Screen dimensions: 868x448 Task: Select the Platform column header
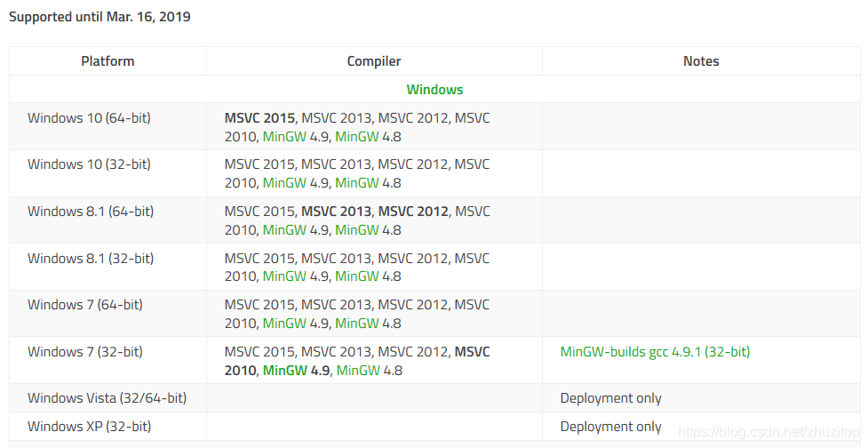[x=108, y=61]
